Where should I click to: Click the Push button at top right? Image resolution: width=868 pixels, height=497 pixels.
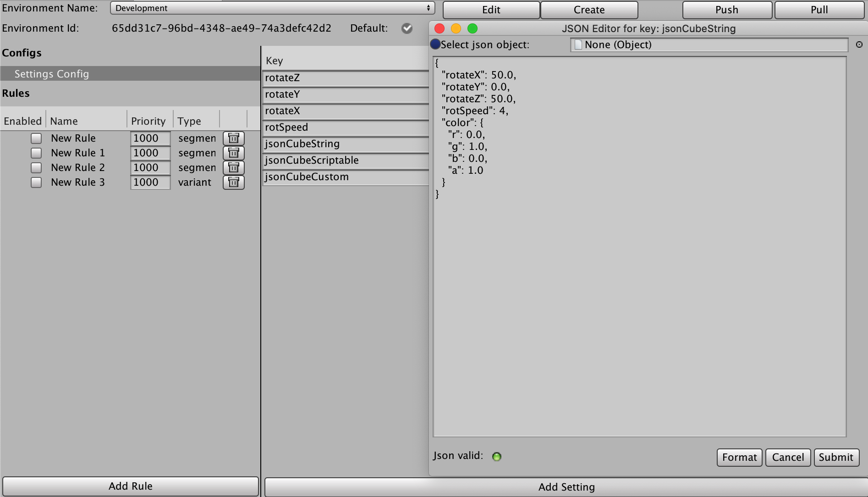click(x=727, y=10)
